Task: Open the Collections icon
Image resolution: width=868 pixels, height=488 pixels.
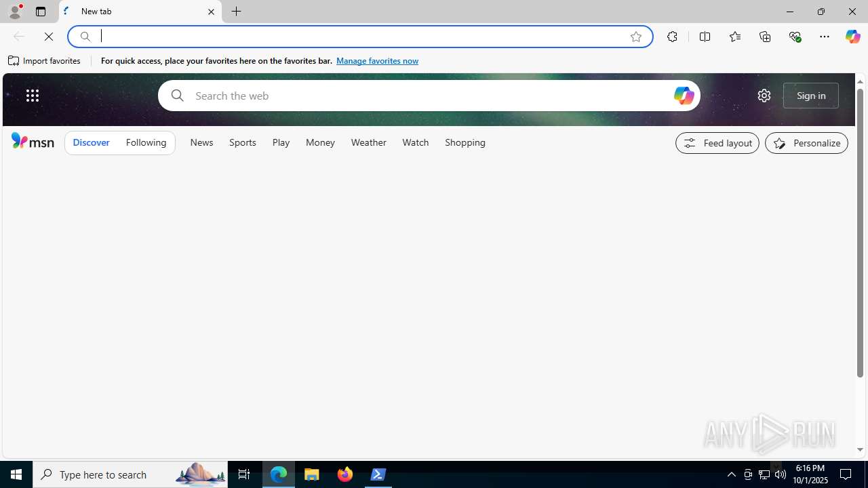Action: pos(765,37)
